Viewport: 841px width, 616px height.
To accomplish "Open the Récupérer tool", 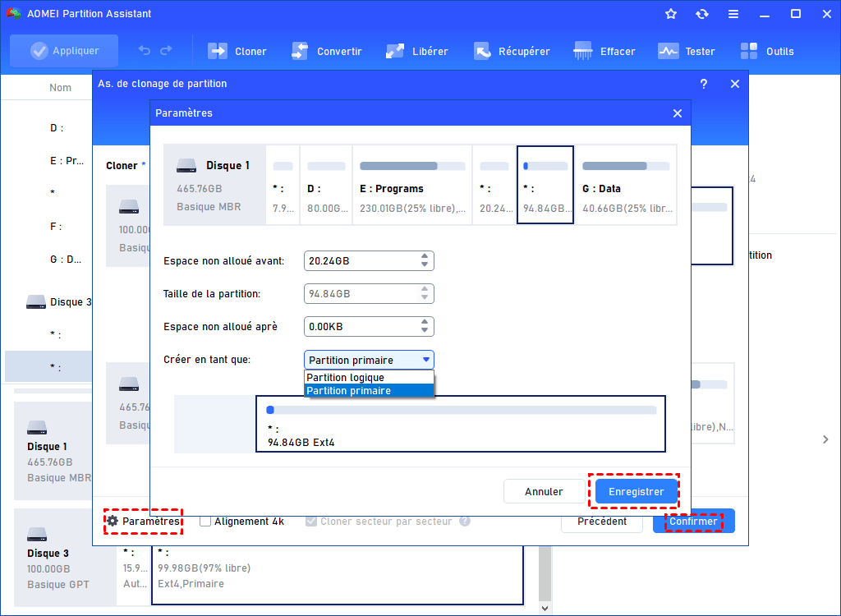I will point(512,51).
